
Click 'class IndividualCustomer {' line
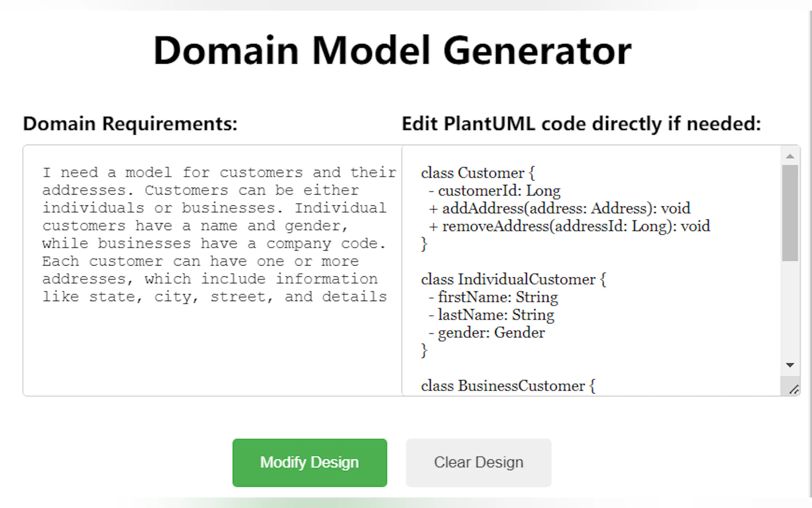(513, 279)
